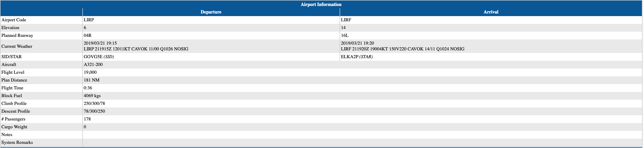Select the GOVG5E SID entry
The height and width of the screenshot is (148, 644).
click(99, 57)
